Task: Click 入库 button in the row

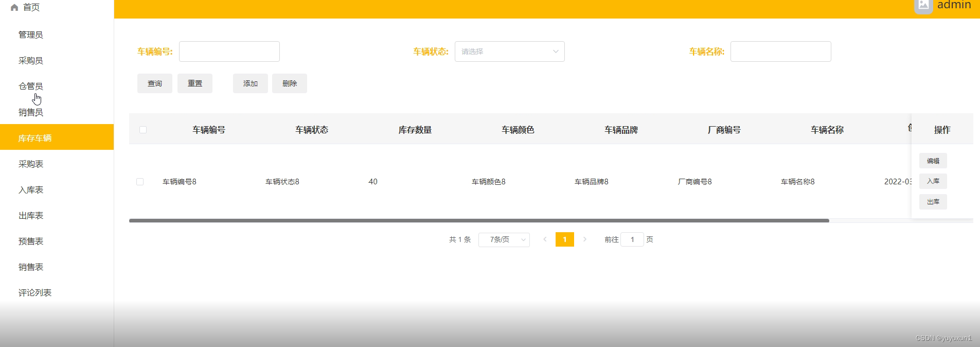Action: coord(933,181)
